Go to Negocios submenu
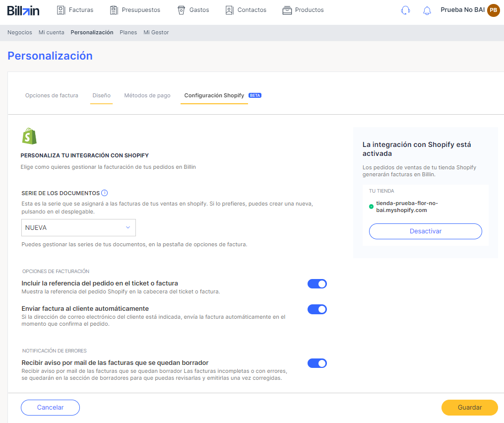This screenshot has width=504, height=423. (x=20, y=32)
